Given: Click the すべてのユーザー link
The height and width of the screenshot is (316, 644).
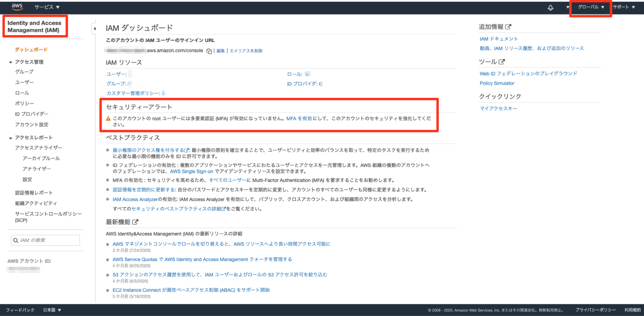Looking at the screenshot, I should tap(228, 180).
